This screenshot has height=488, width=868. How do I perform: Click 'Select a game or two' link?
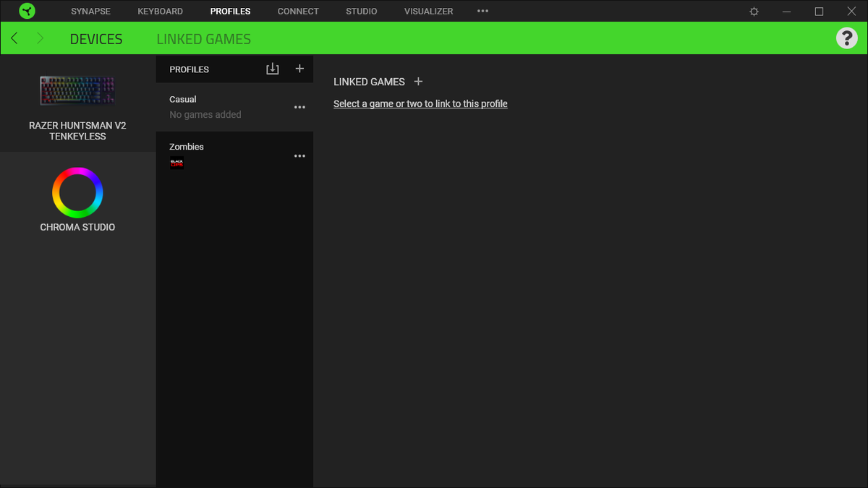coord(420,104)
